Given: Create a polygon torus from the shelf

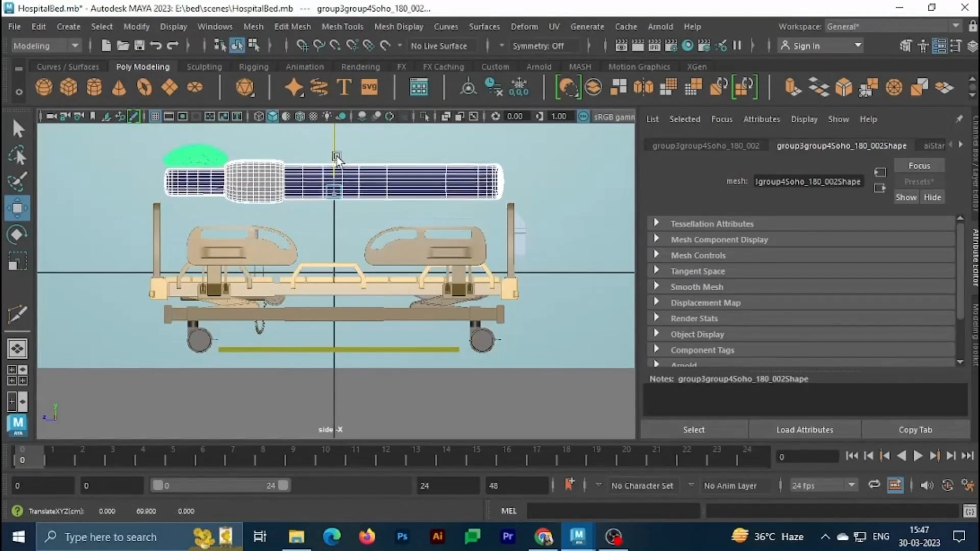Looking at the screenshot, I should [x=144, y=87].
